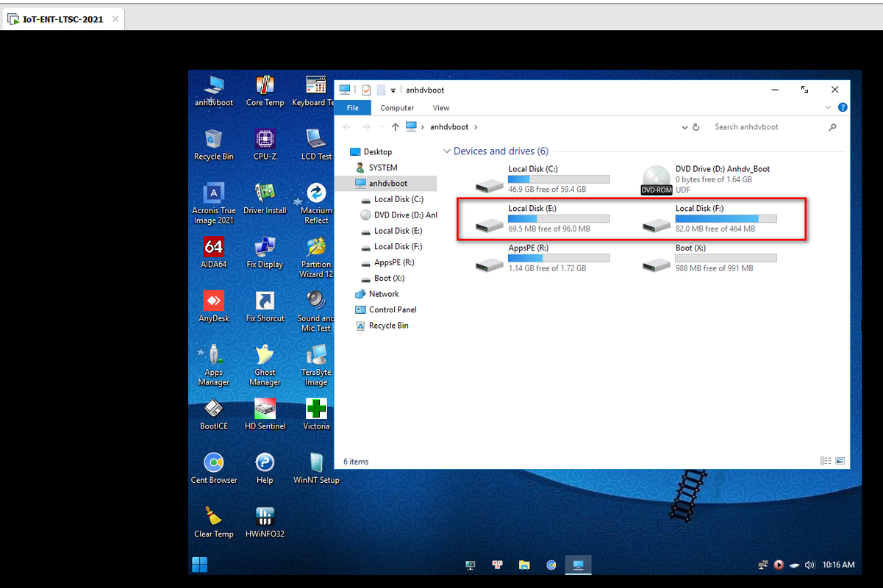Launch HD Sentinel from the desktop
Screen dimensions: 883x588
[x=265, y=415]
